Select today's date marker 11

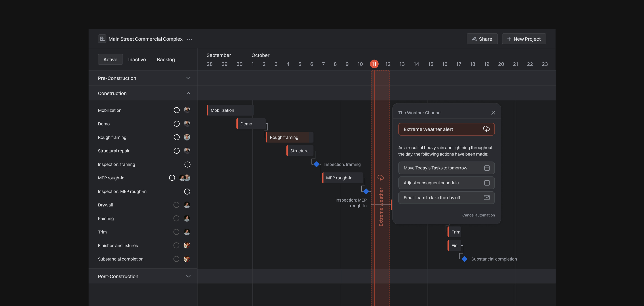click(x=374, y=64)
